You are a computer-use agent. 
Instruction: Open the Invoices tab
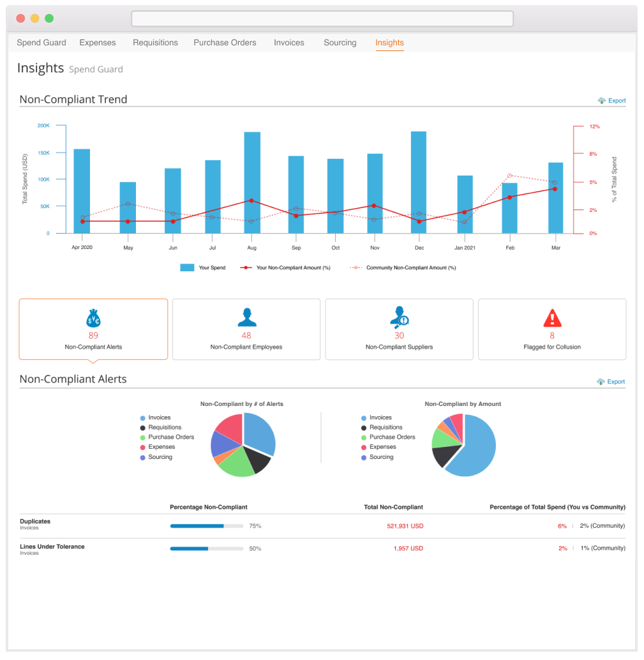point(289,43)
